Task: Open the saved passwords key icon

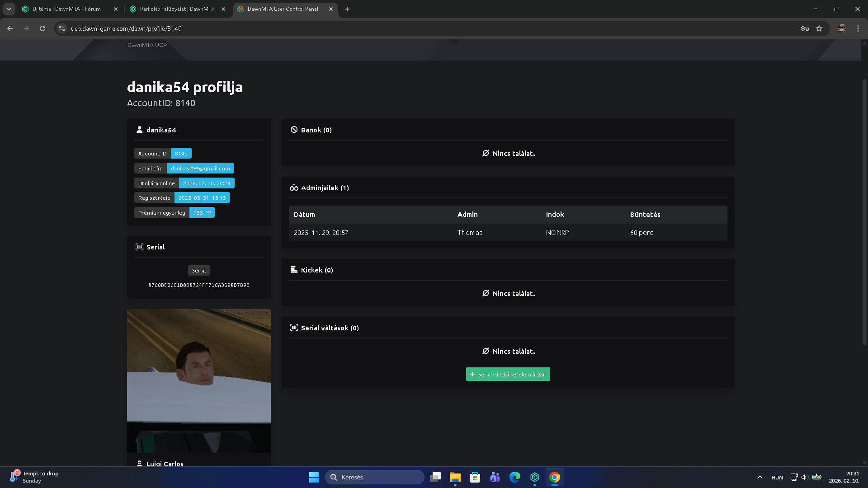Action: pos(804,28)
